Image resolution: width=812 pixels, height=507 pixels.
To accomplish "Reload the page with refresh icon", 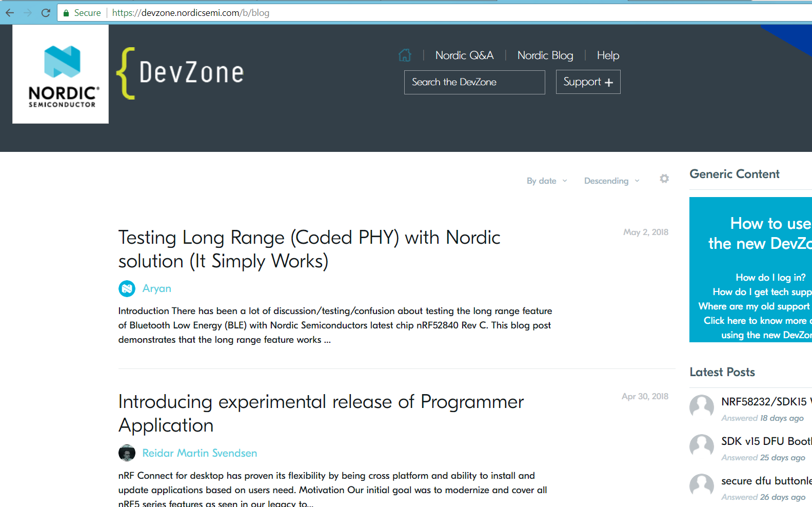I will (x=46, y=13).
